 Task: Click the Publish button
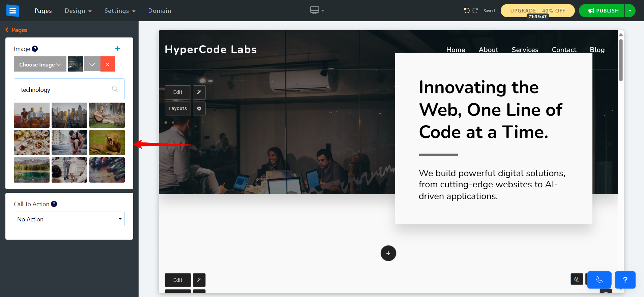602,10
